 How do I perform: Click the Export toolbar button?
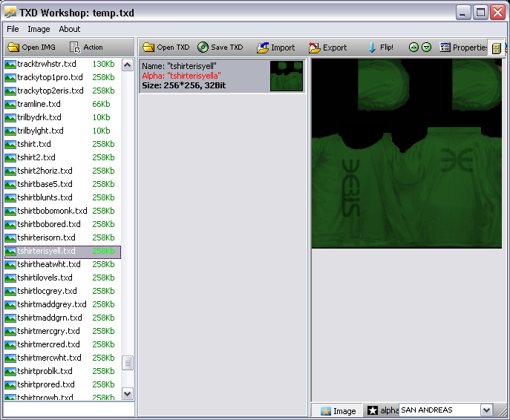pos(327,47)
